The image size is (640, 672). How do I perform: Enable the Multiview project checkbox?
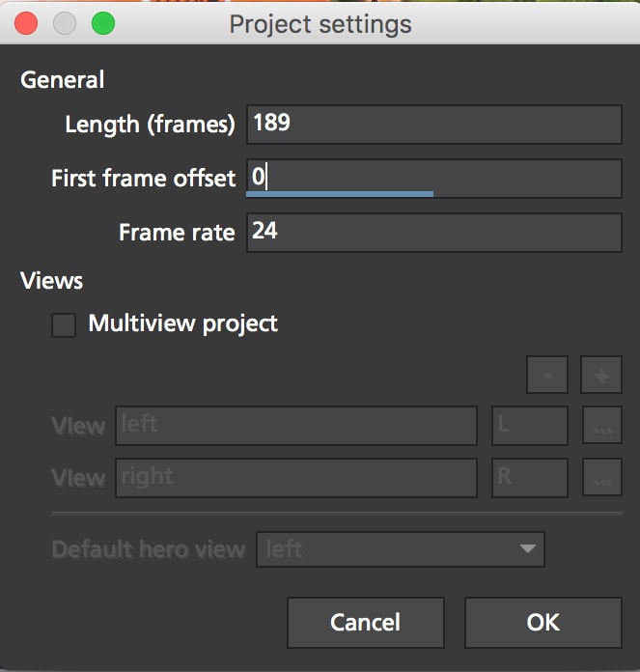pos(64,324)
